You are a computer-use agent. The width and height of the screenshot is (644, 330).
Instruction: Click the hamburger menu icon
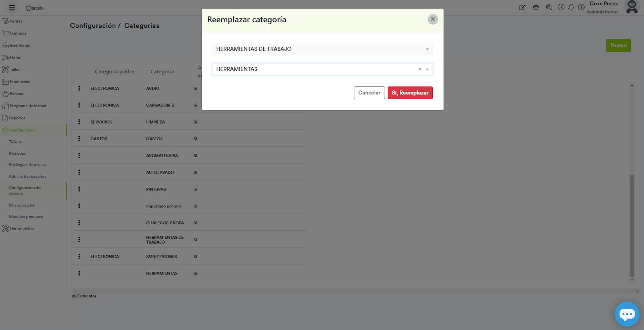pos(12,8)
